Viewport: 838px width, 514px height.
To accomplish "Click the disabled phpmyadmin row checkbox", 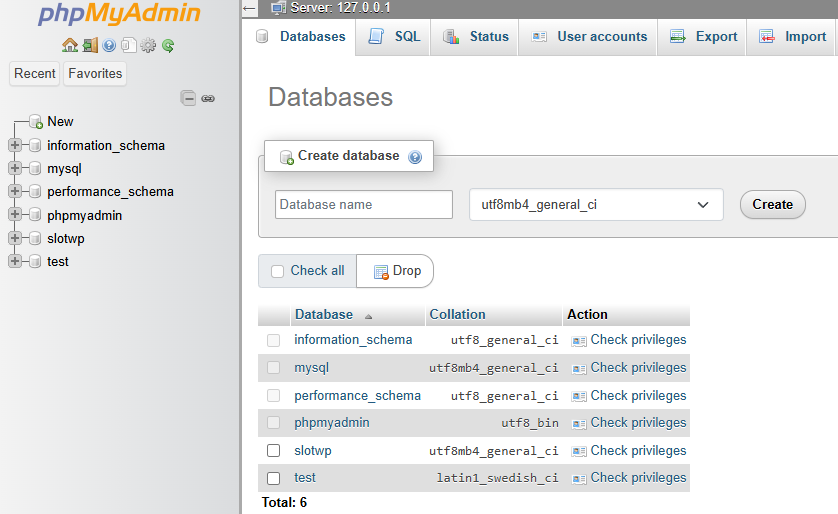I will coord(274,423).
